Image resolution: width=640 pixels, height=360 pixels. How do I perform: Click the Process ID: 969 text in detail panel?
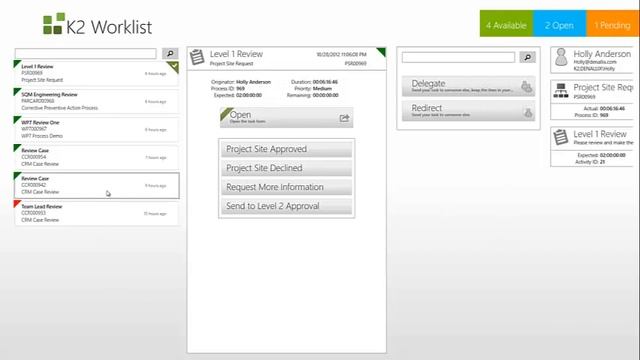[228, 89]
